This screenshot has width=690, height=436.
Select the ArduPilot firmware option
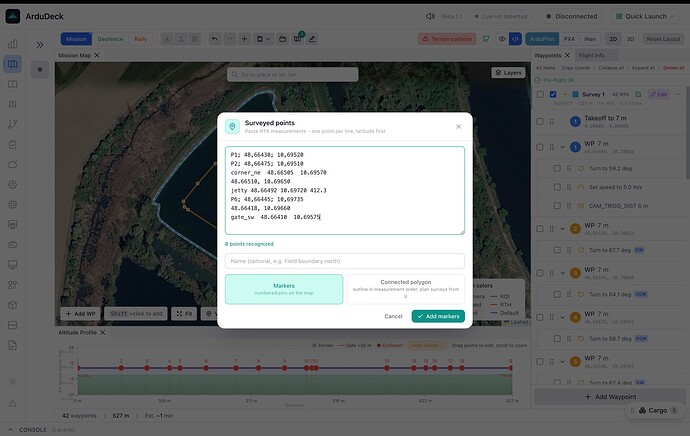542,39
